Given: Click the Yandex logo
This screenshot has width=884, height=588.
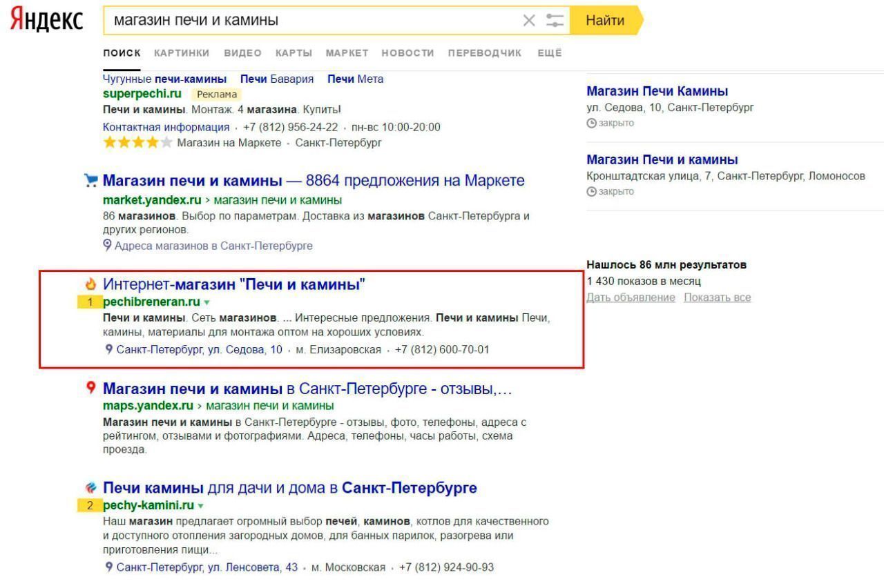Looking at the screenshot, I should click(x=46, y=21).
